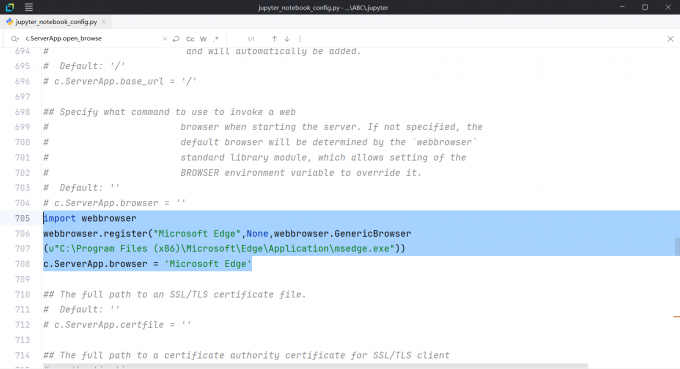Image resolution: width=680 pixels, height=369 pixels.
Task: Click line number 708 in gutter
Action: (22, 264)
